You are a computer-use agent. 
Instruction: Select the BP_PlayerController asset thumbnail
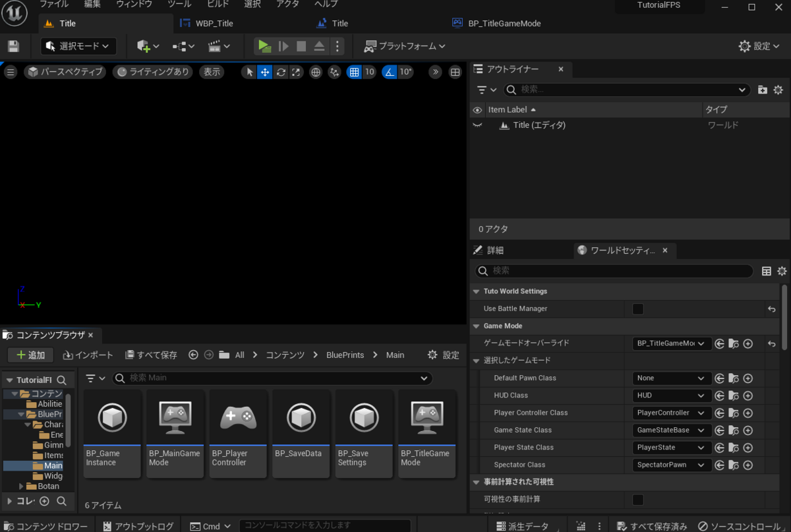coord(237,434)
